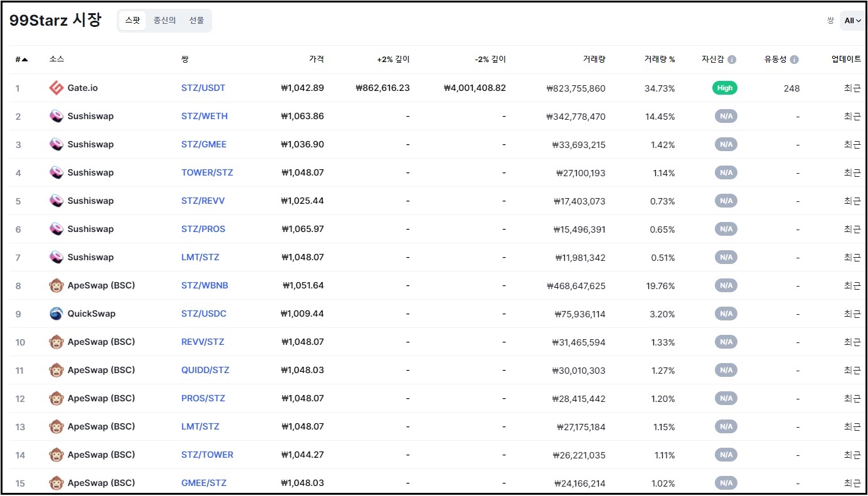The width and height of the screenshot is (868, 496).
Task: Open the STZ/GMEE pair link
Action: 204,144
